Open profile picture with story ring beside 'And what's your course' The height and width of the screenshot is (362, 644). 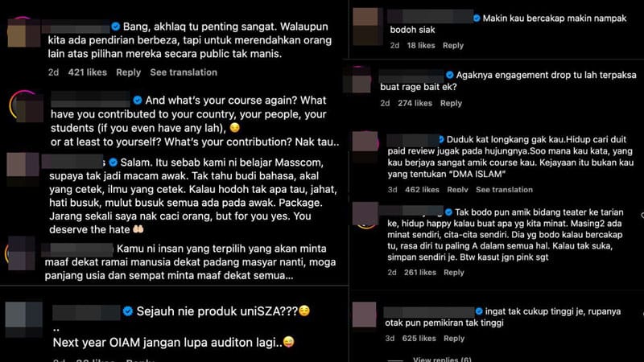tap(27, 106)
